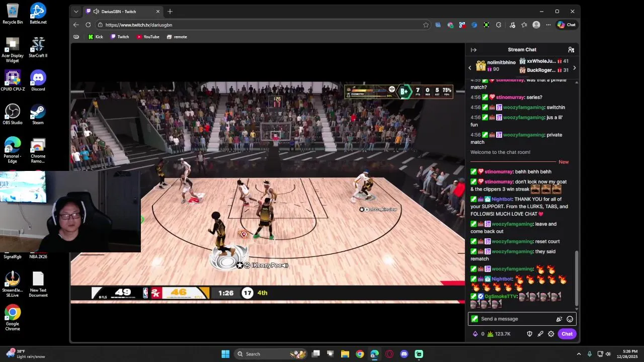Open the browser profile avatar
644x362 pixels.
(x=536, y=25)
